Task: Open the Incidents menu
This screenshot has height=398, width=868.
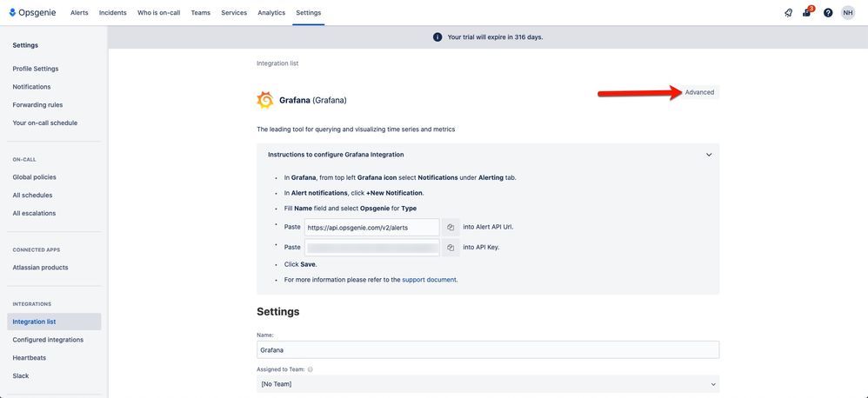Action: [x=113, y=13]
